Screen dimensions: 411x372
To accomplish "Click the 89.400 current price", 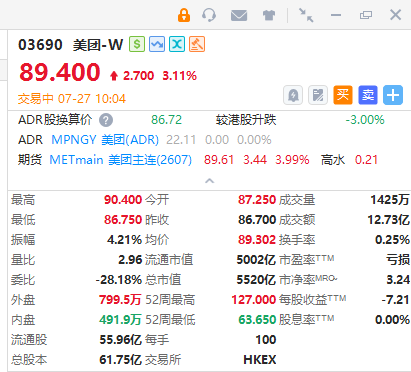I will 60,72.
